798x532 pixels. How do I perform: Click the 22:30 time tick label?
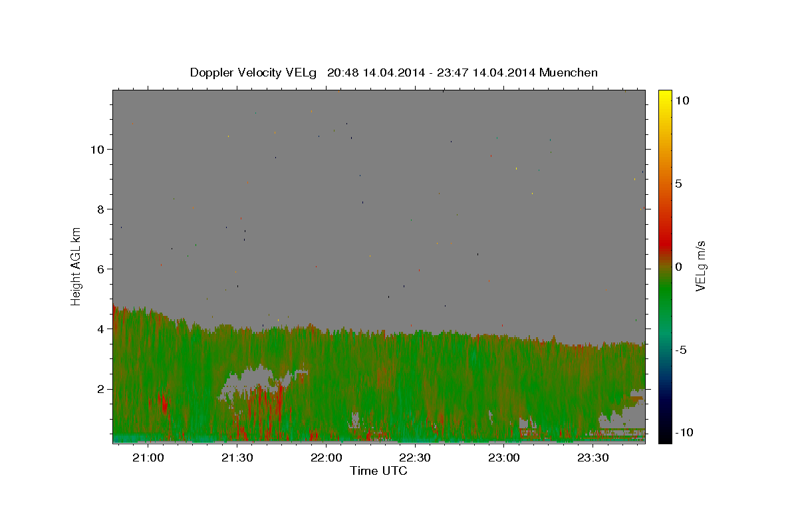tap(415, 458)
